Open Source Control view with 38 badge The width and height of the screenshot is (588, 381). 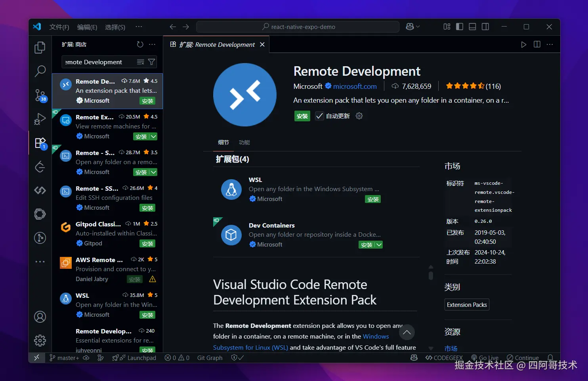40,95
